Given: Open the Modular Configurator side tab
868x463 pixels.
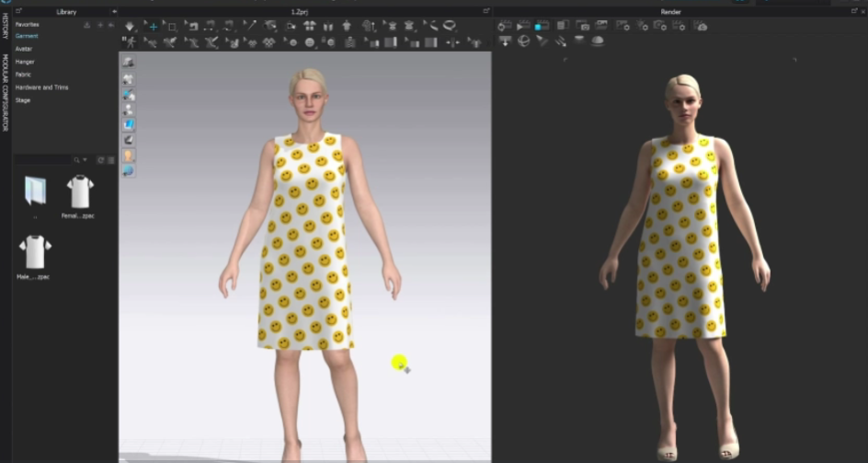Looking at the screenshot, I should pos(5,92).
